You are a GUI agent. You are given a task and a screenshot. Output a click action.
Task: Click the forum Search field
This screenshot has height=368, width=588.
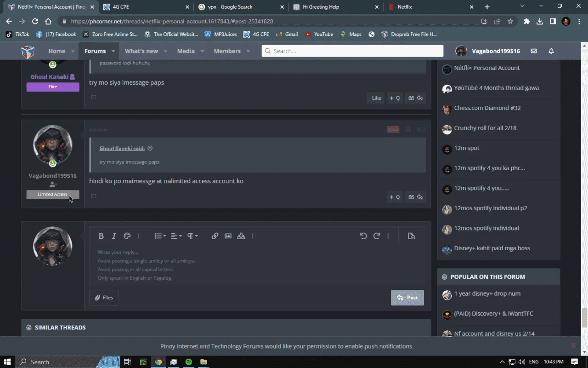pyautogui.click(x=352, y=51)
